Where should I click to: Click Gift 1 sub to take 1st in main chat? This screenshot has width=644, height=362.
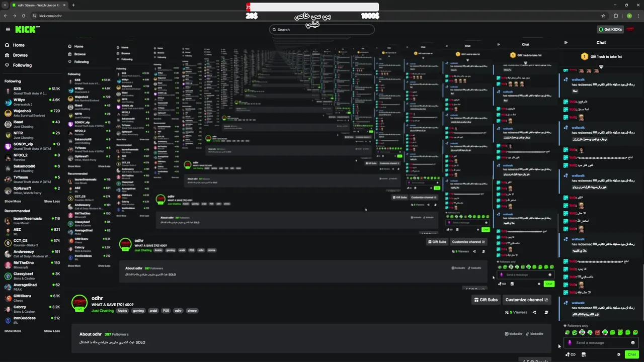tap(601, 56)
